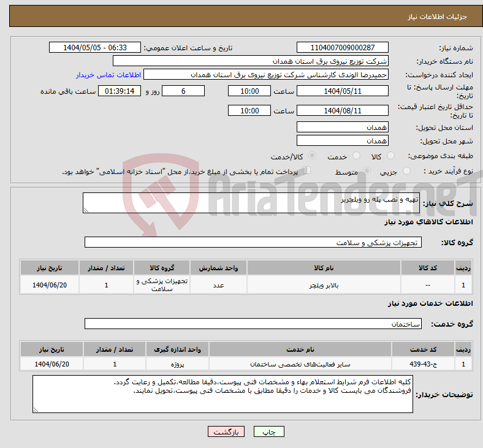
Task: Click the resize handle of شرح کلی نیاز textarea
Action: [x=86, y=210]
